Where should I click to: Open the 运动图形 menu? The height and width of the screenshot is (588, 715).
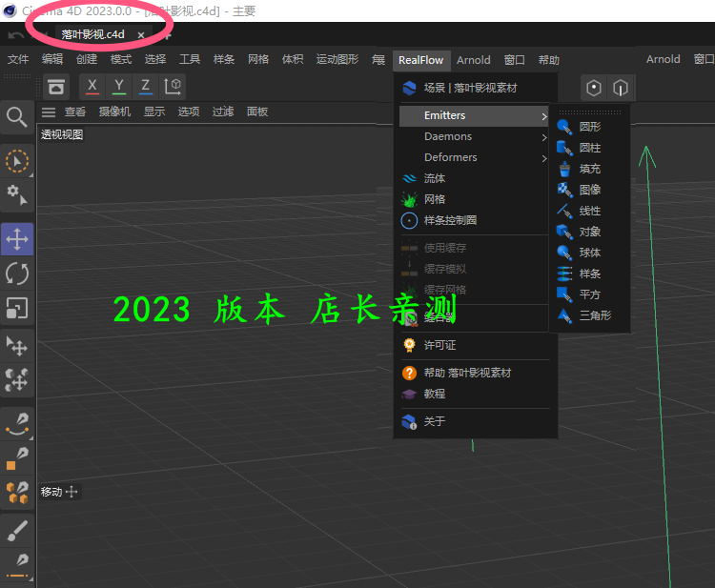click(337, 59)
